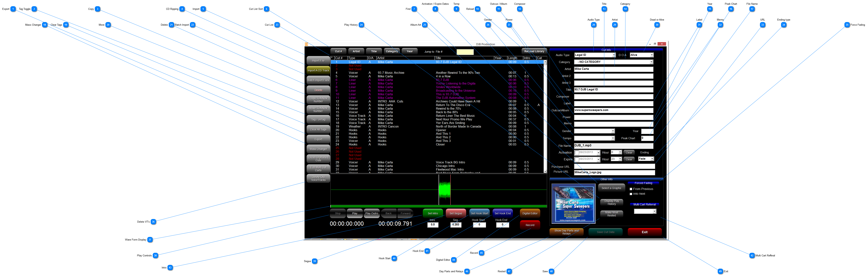Click Move To A New Number
This screenshot has width=868, height=276.
[318, 110]
